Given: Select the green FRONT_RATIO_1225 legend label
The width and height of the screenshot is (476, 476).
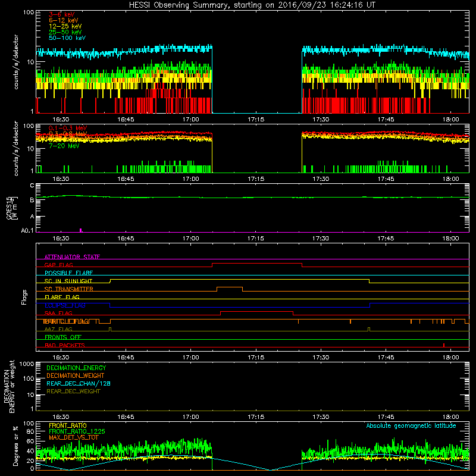Looking at the screenshot, I should (x=77, y=432).
